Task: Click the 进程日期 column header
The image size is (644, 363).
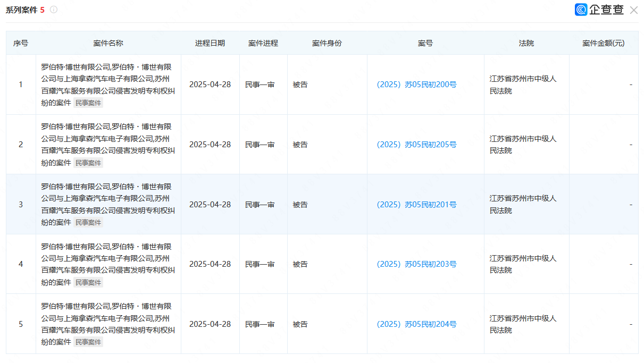Action: click(x=210, y=43)
